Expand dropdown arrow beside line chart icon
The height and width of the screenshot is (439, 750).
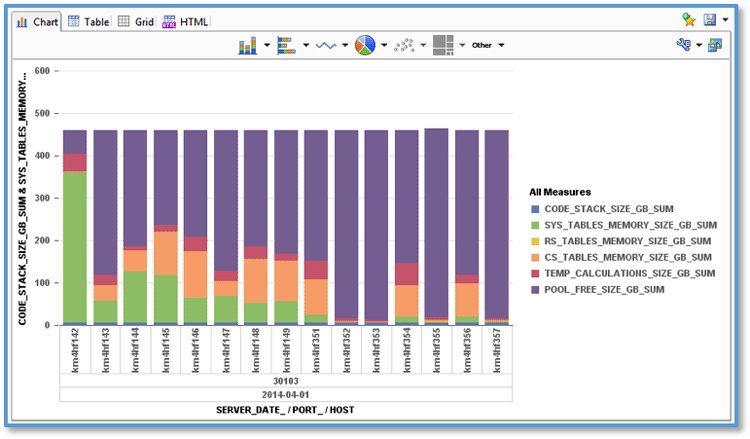345,45
